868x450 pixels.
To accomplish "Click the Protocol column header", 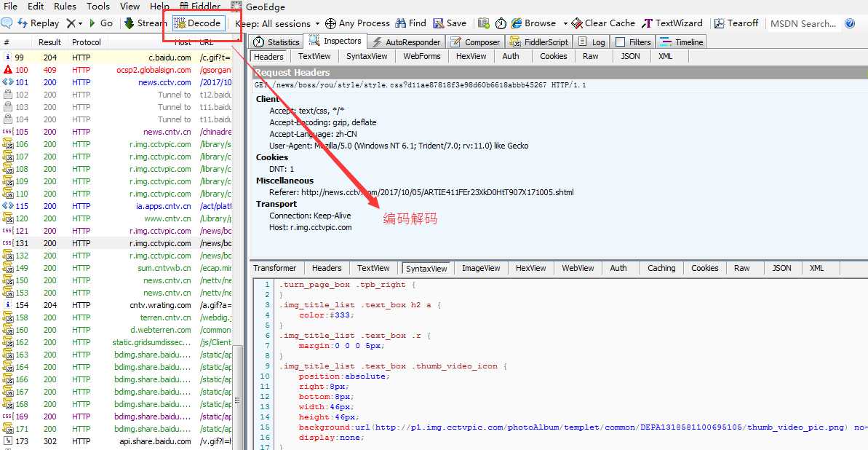I will click(x=87, y=42).
